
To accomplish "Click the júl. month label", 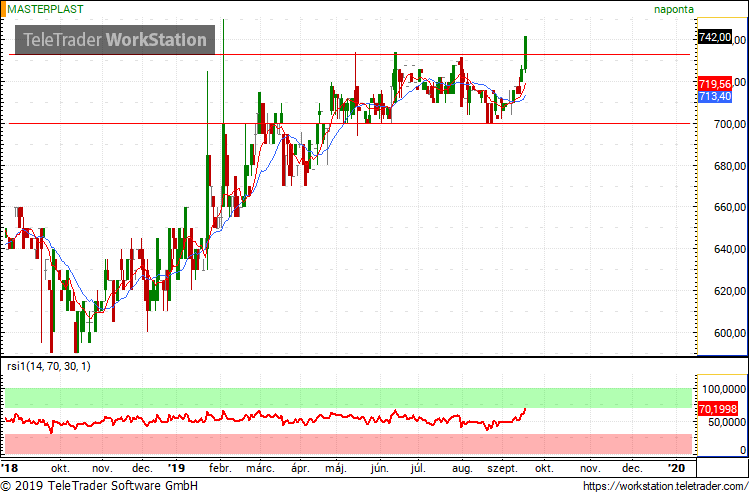I will pos(418,468).
